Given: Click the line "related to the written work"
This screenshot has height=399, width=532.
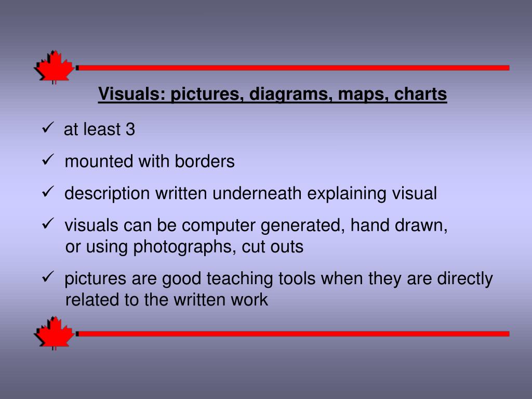Looking at the screenshot, I should [167, 300].
